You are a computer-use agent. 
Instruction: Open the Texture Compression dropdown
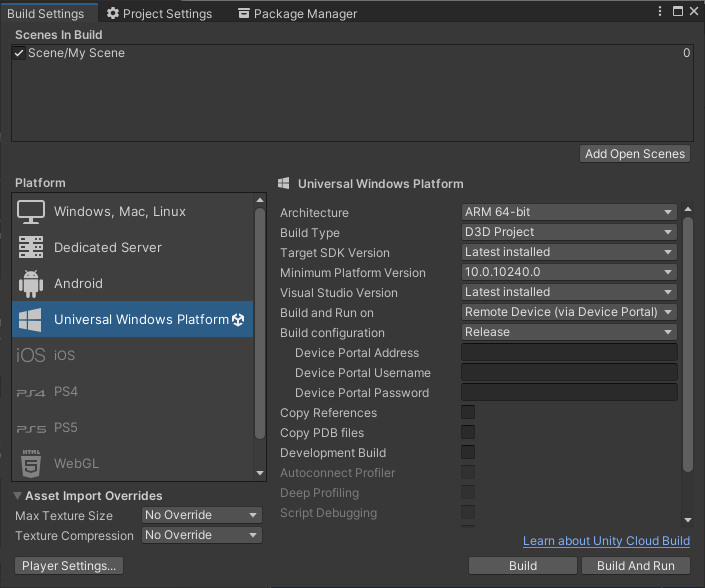point(201,535)
